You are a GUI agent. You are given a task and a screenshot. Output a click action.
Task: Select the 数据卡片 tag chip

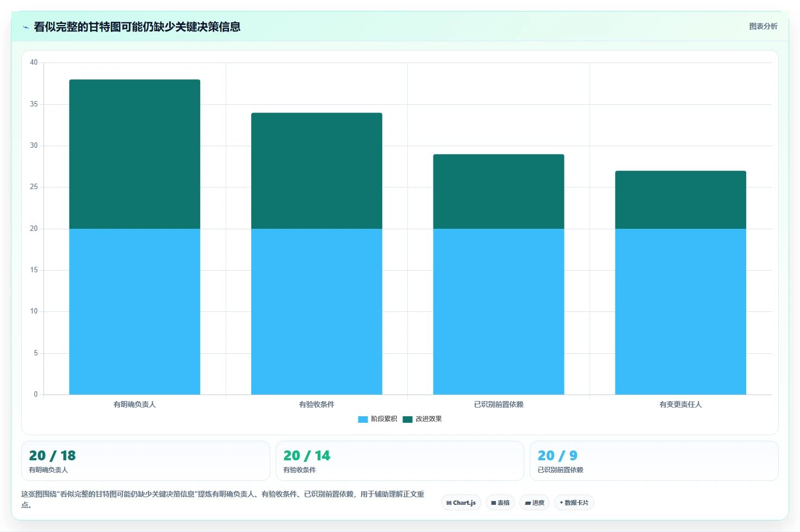pyautogui.click(x=574, y=503)
